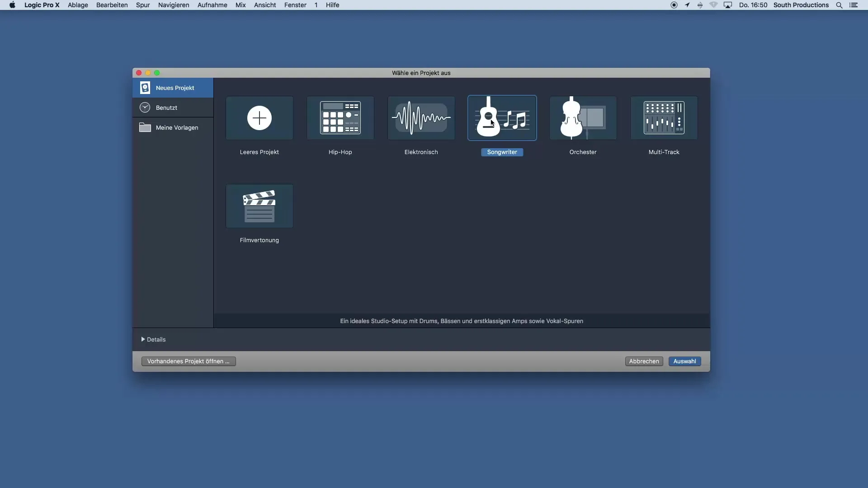Click the Bluetooth-like status icon in menu bar
The height and width of the screenshot is (488, 868).
700,5
